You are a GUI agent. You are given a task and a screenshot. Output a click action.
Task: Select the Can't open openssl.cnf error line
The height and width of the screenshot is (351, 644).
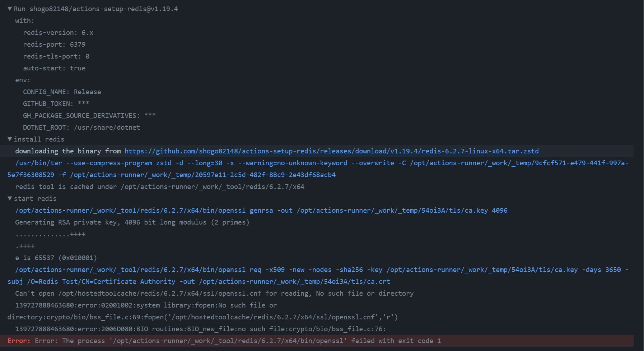click(214, 293)
